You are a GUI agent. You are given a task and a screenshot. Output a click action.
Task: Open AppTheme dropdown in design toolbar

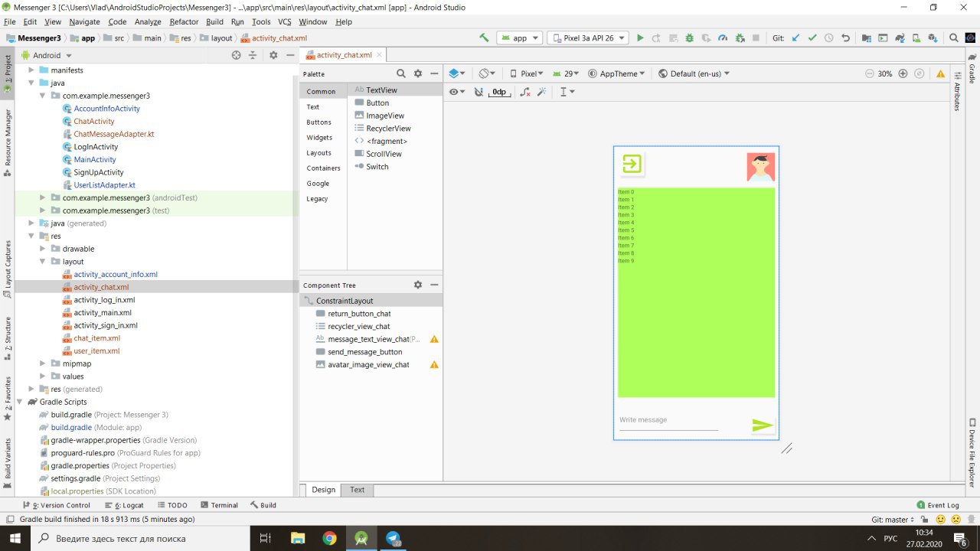[x=617, y=73]
